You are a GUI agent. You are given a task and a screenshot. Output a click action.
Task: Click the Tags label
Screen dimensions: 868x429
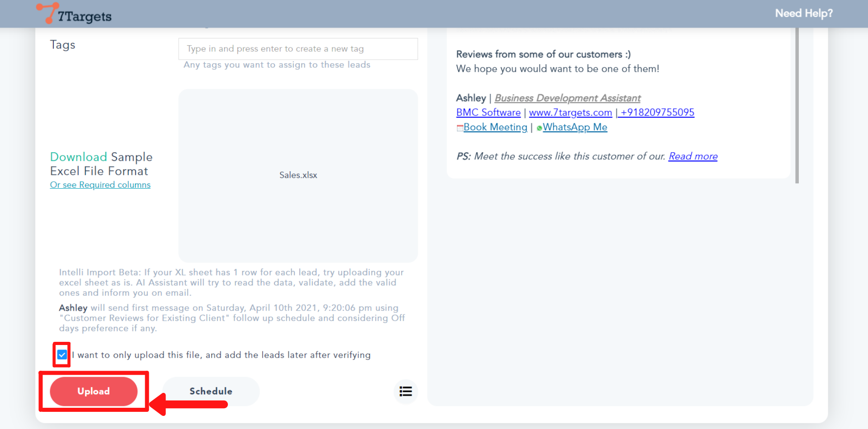coord(62,45)
